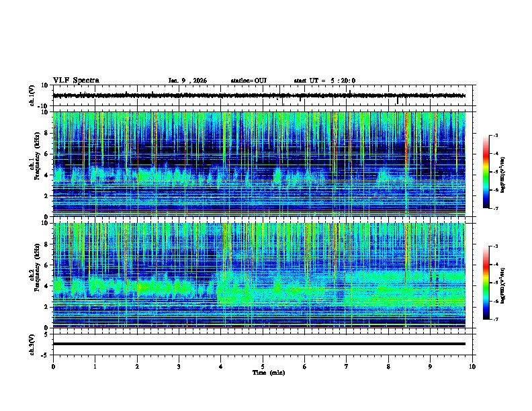Click the log(PSD) label beside ch.2 color bar
The width and height of the screenshot is (532, 411).
[503, 285]
